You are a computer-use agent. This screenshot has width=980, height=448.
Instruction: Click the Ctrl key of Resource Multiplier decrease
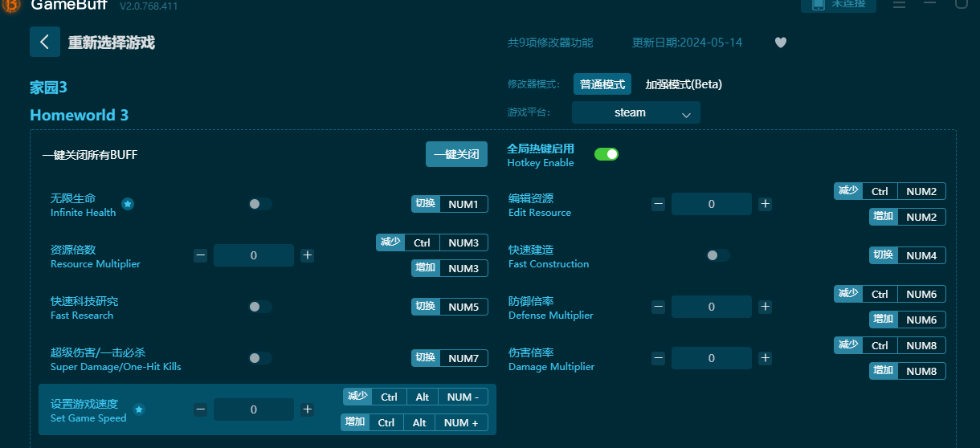[x=422, y=242]
